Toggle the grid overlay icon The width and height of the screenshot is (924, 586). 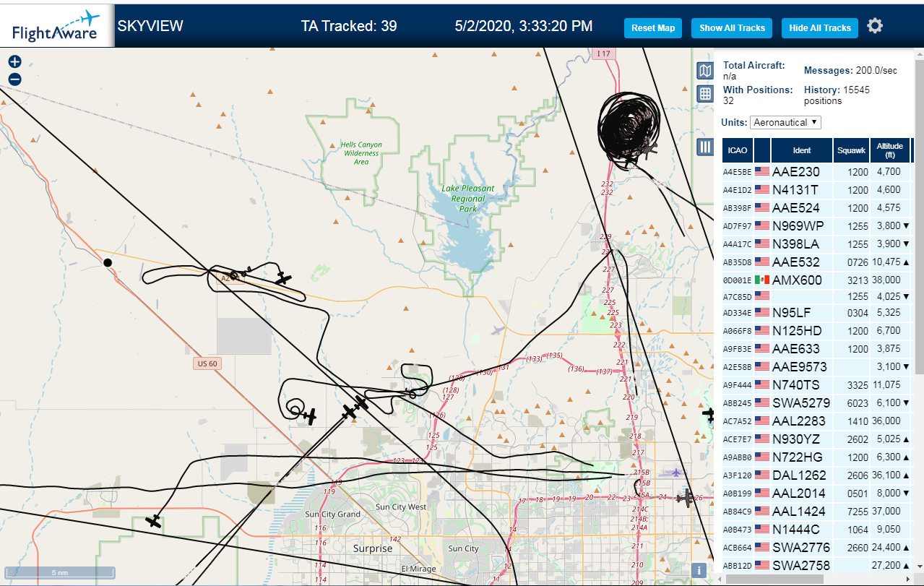705,93
